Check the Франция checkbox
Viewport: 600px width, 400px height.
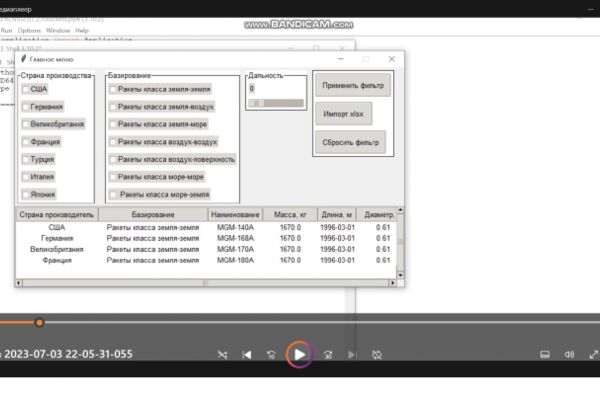pos(25,142)
